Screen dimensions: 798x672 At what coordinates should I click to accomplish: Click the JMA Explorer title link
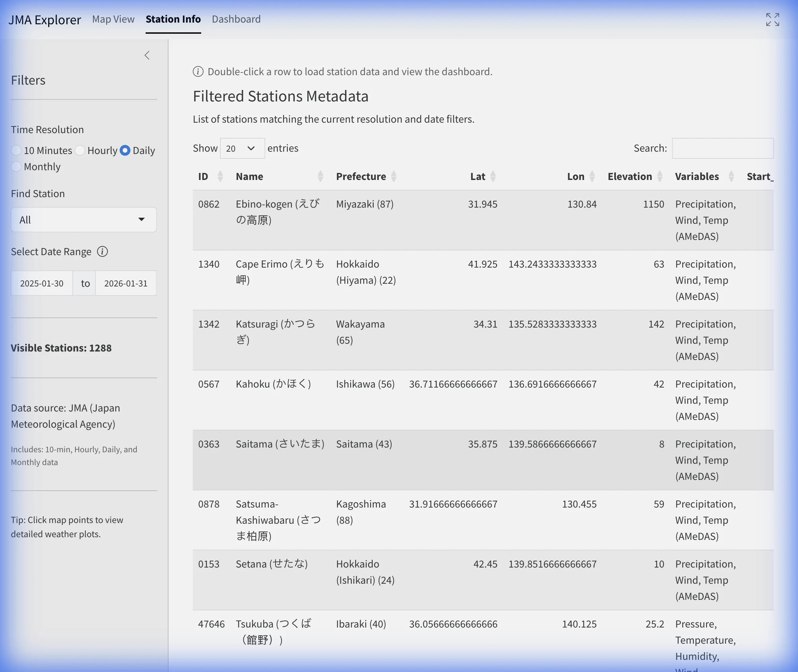click(44, 20)
